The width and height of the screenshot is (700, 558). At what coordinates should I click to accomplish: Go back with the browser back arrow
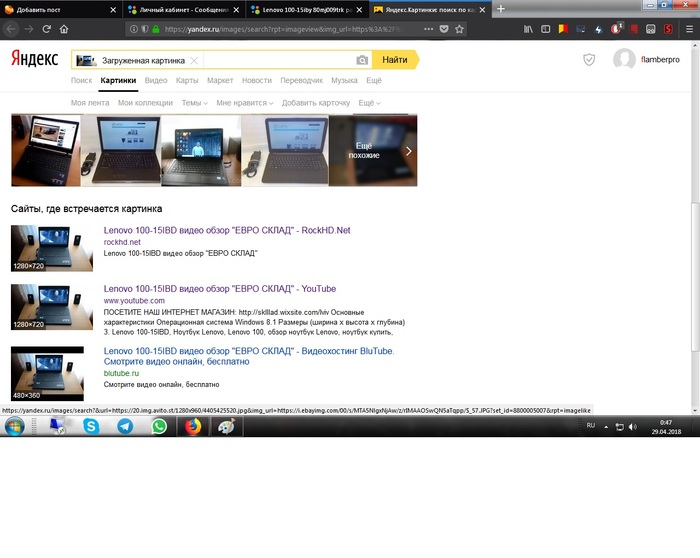pos(11,29)
